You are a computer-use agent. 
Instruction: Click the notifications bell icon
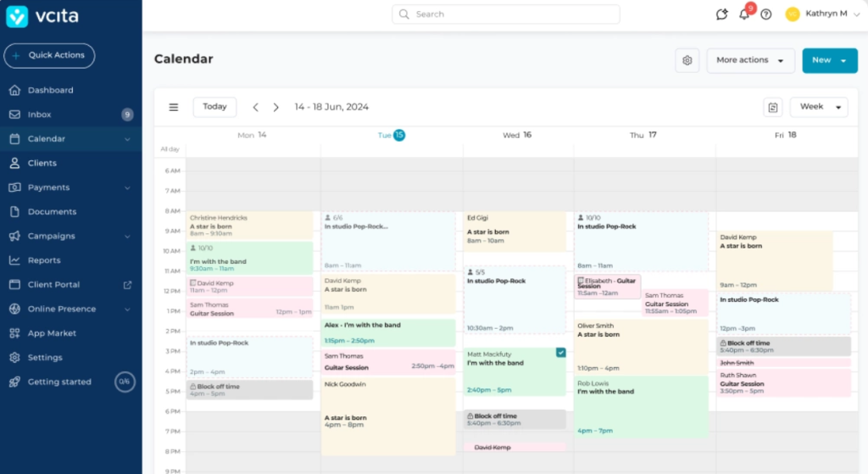[x=744, y=14]
